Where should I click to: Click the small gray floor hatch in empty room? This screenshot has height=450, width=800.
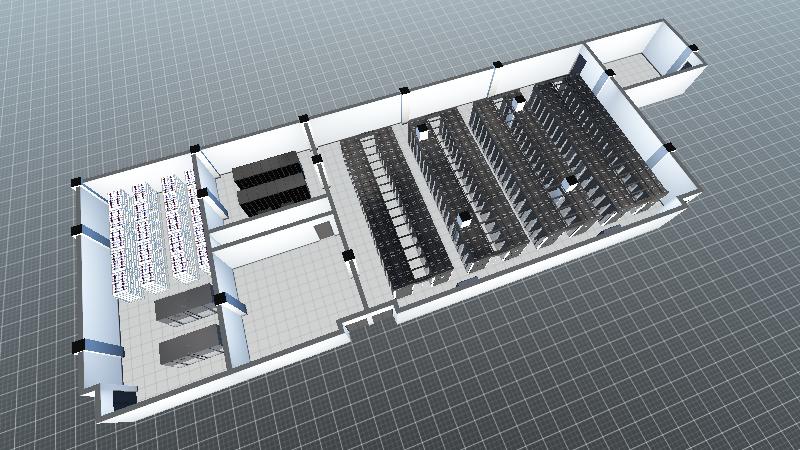323,230
